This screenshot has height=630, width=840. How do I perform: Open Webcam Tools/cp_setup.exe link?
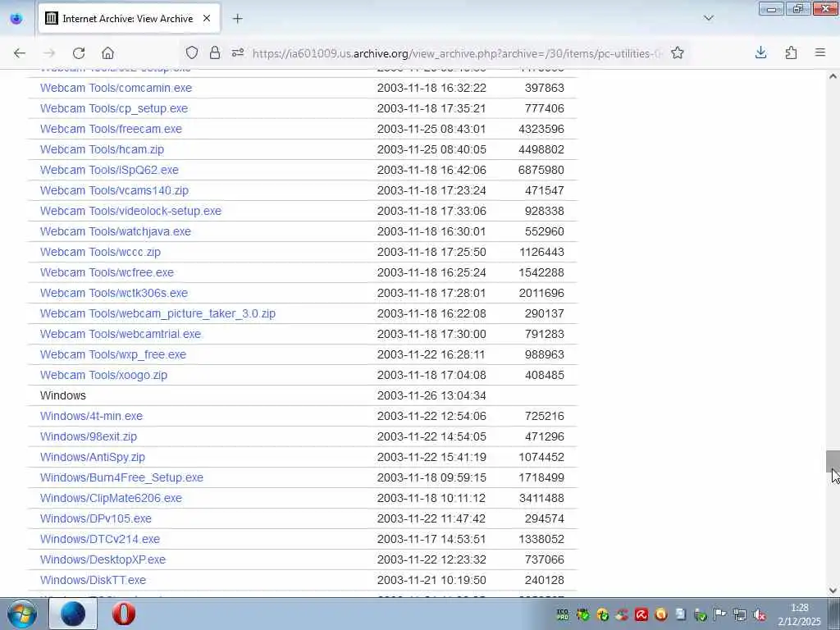tap(113, 108)
